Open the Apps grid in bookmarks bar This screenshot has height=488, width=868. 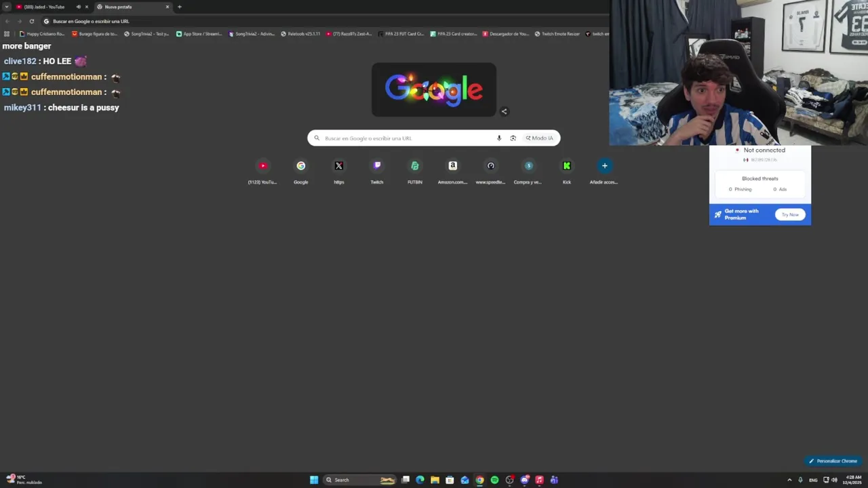[x=7, y=34]
